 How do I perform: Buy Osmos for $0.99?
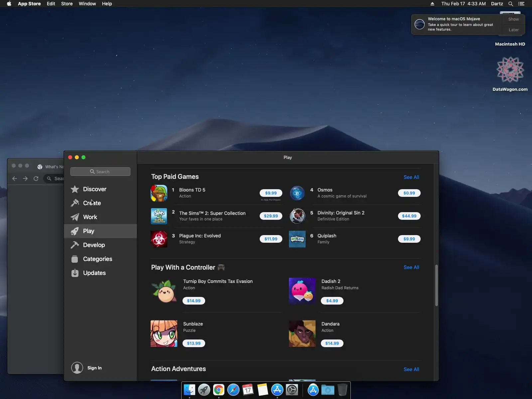[x=409, y=193]
